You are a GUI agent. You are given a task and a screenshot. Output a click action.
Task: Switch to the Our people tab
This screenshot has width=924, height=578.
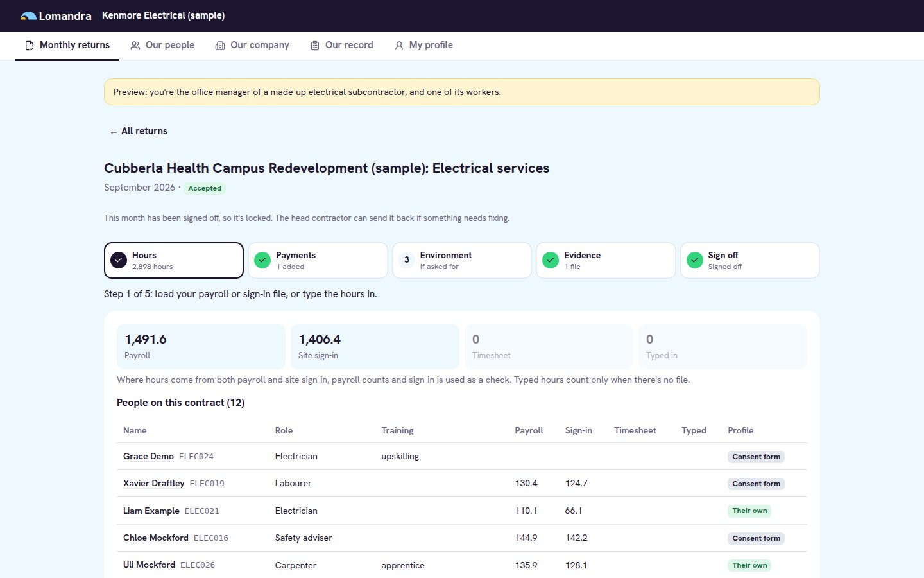tap(162, 46)
